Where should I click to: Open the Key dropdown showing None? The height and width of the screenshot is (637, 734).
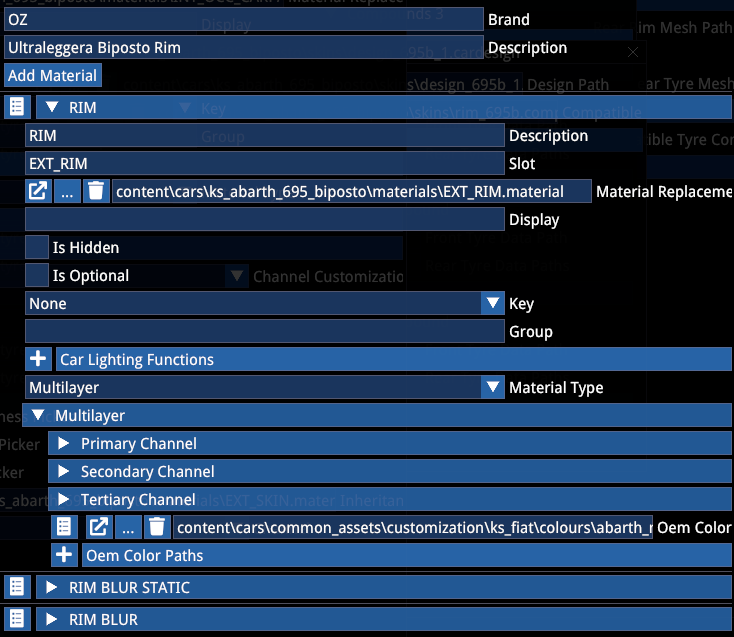(492, 303)
